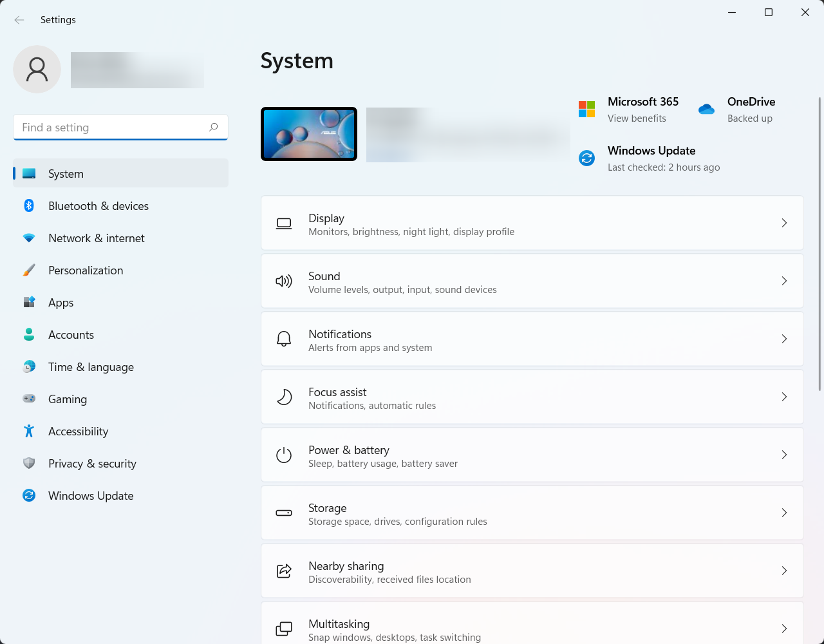Click the Personalization brush icon
824x644 pixels.
29,270
